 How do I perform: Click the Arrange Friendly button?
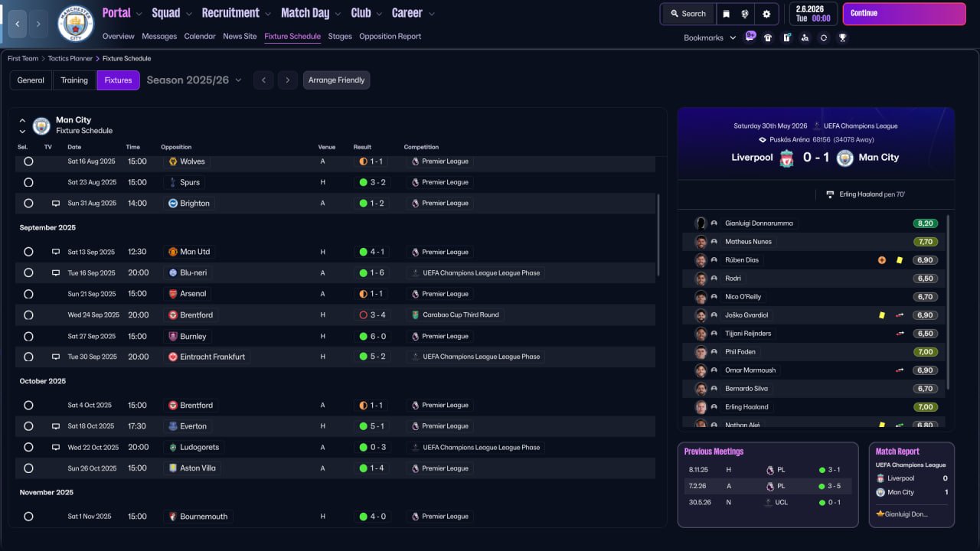tap(336, 80)
